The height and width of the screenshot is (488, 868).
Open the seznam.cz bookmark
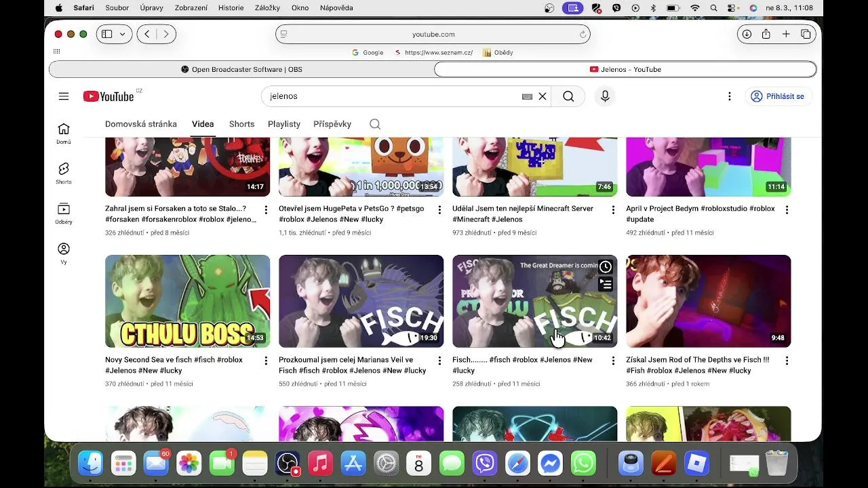point(433,52)
